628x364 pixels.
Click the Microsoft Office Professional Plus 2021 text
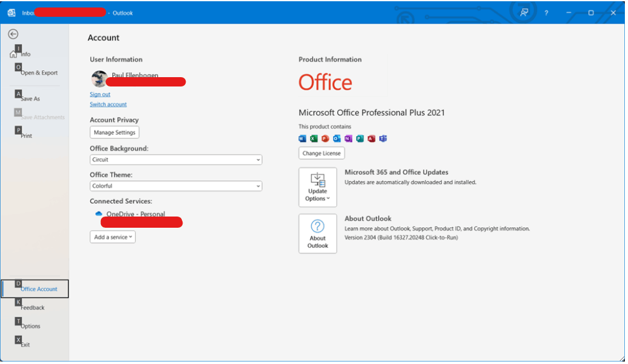372,113
